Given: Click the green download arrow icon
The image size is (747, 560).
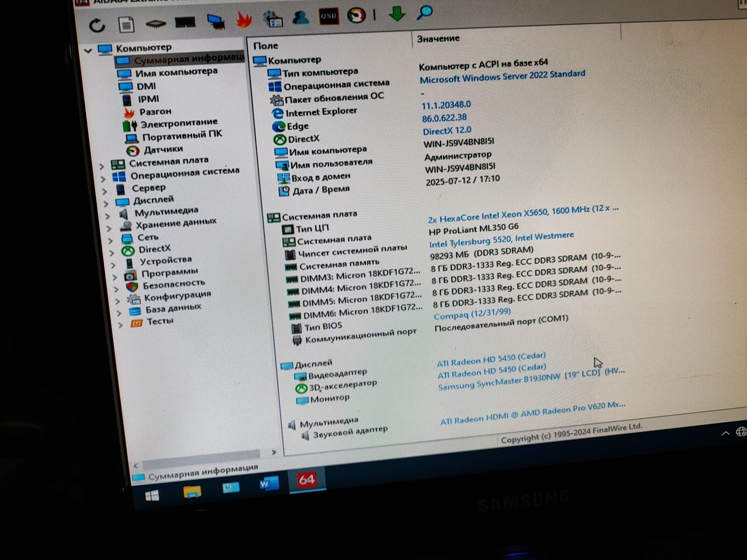Looking at the screenshot, I should click(x=397, y=13).
